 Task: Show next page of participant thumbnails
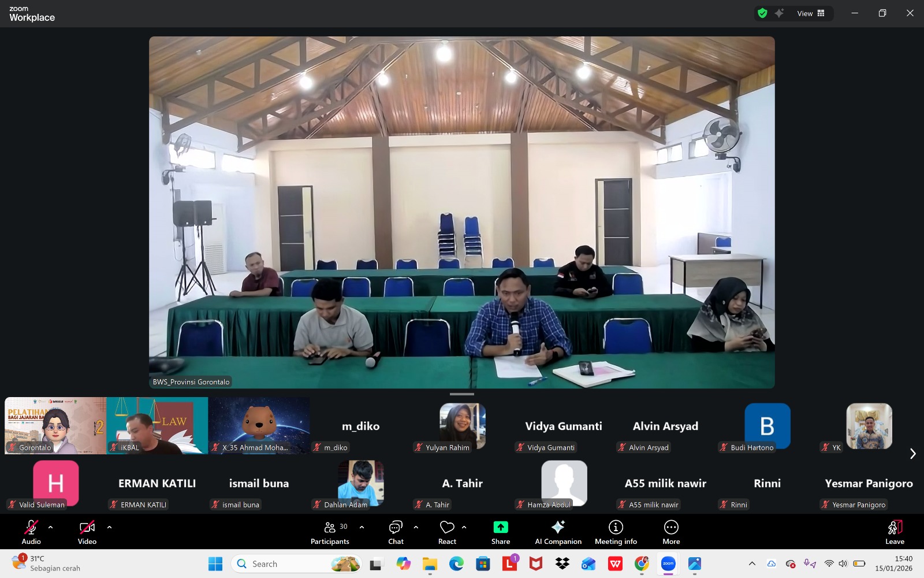912,454
